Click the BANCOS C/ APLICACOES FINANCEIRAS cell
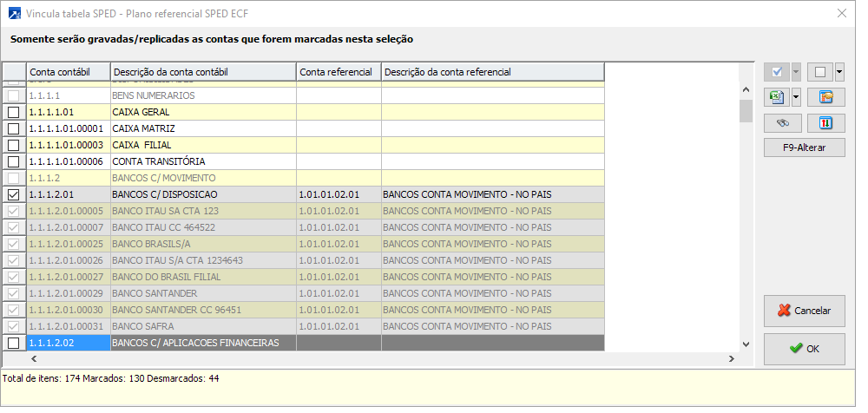 [203, 344]
